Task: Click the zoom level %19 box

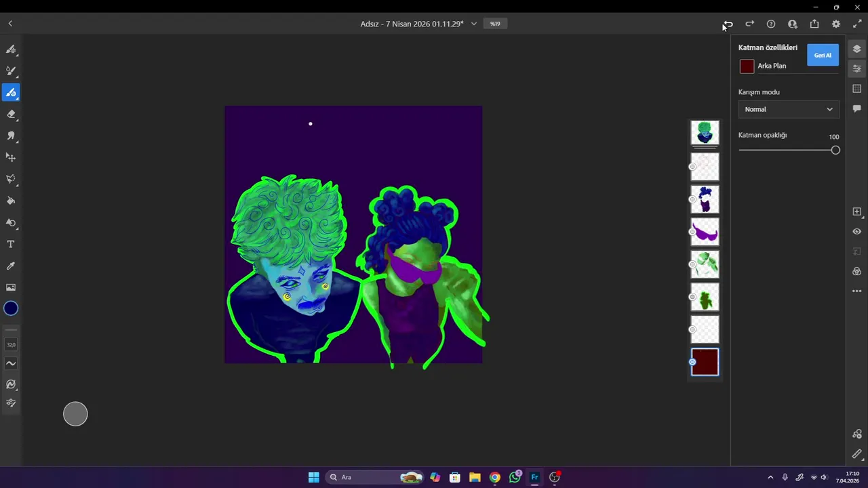Action: coord(495,24)
